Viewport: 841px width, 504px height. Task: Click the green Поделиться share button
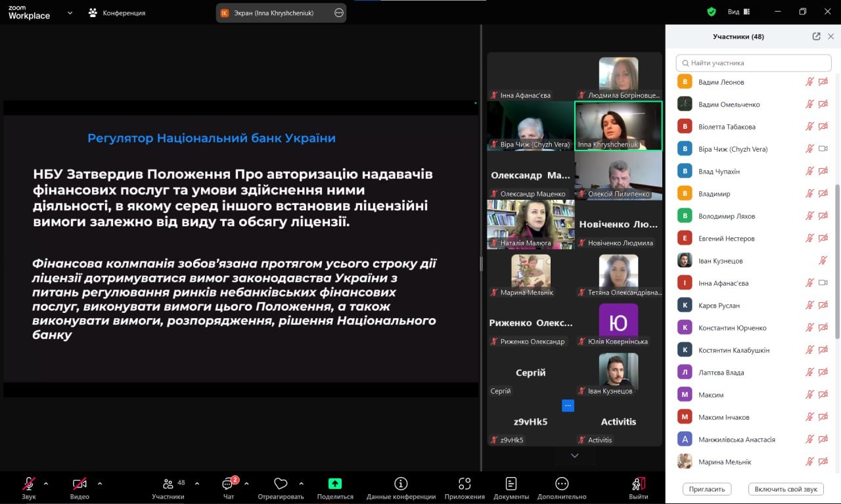point(335,484)
